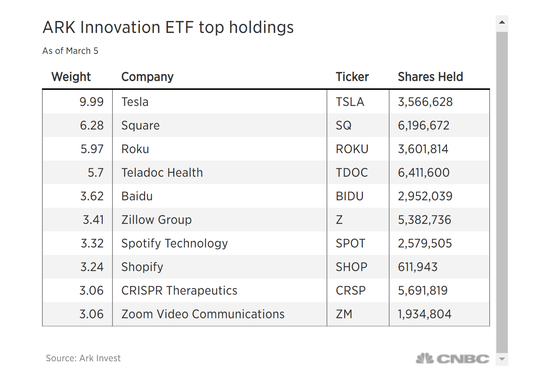Click the ARK Innovation ETF title
The height and width of the screenshot is (380, 550).
(x=168, y=28)
